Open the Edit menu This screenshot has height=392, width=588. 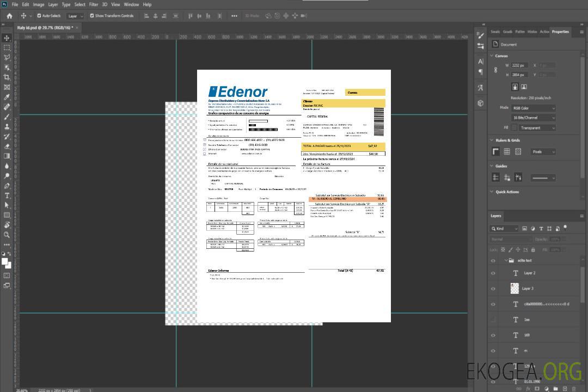[25, 4]
